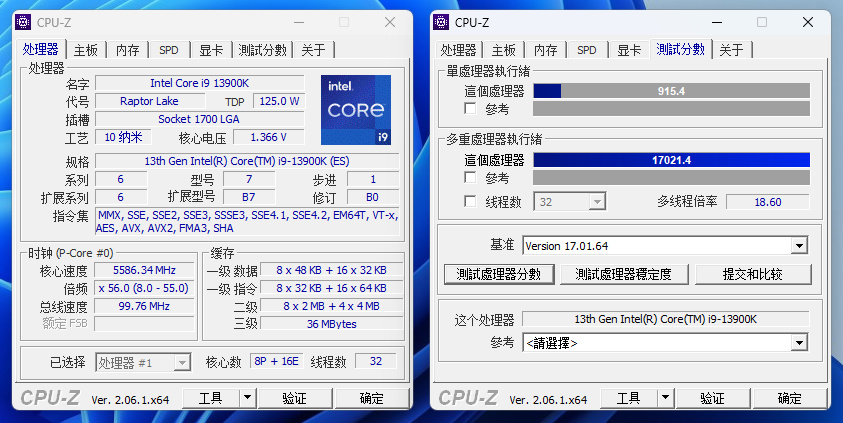
Task: Open 显卡 tab in left window
Action: [x=211, y=50]
